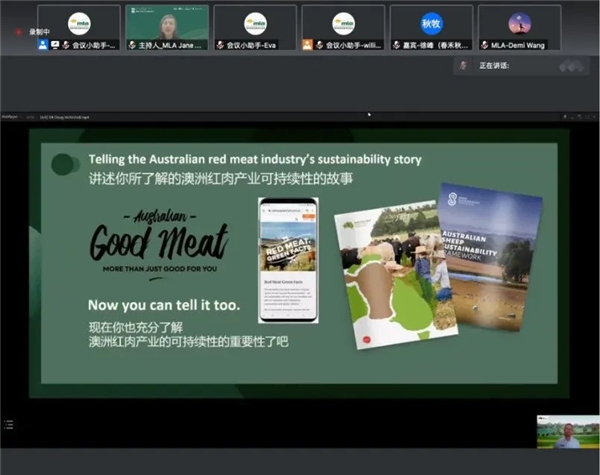Click the microphone icon beside 嘉宾-徐峰

(x=398, y=45)
